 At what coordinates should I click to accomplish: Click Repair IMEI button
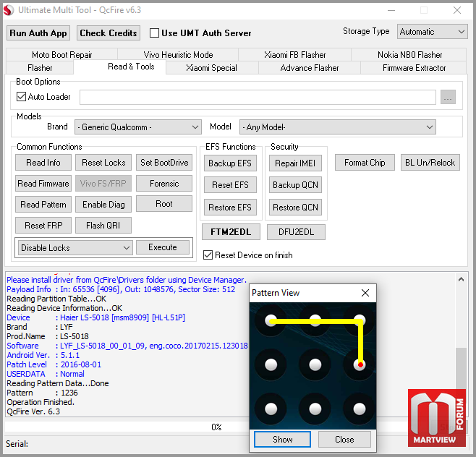point(295,163)
